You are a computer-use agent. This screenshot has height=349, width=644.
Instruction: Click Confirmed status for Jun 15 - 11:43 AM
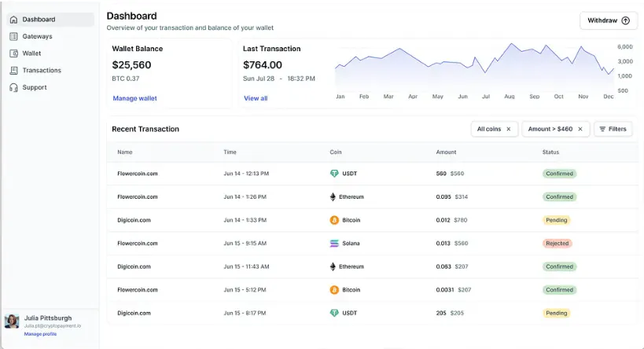coord(559,267)
